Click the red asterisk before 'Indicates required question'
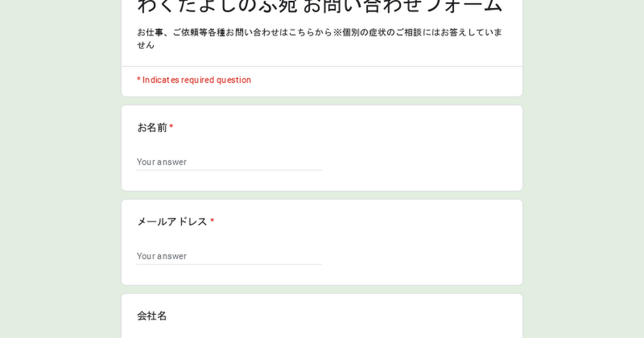The width and height of the screenshot is (644, 338). (138, 80)
